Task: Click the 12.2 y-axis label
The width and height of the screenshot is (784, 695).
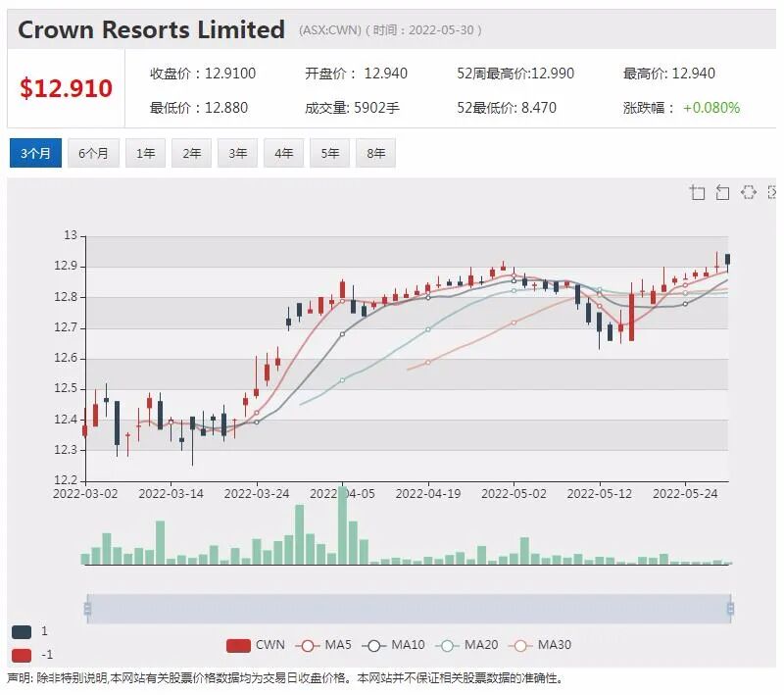Action: click(x=66, y=480)
